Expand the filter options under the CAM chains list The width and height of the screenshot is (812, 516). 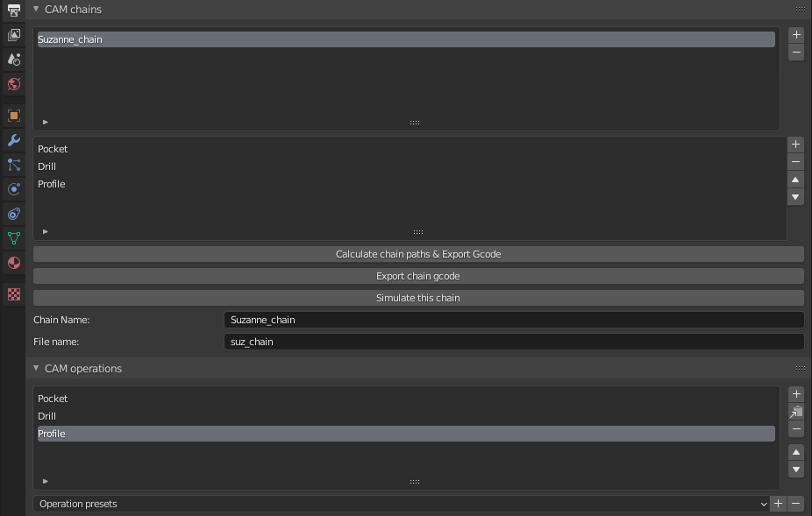pyautogui.click(x=46, y=123)
